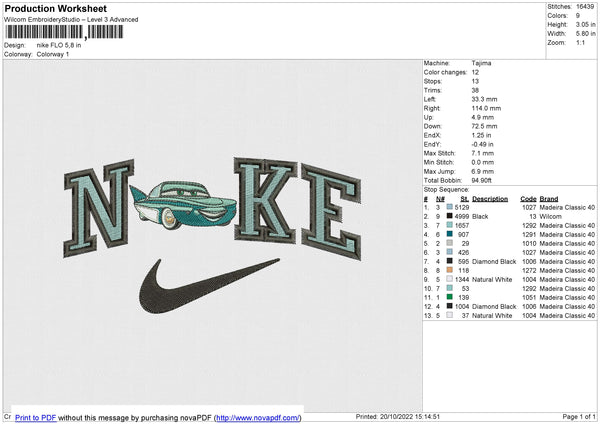Select the teal swatch beside stitch count 1657
The height and width of the screenshot is (424, 600).
click(450, 225)
